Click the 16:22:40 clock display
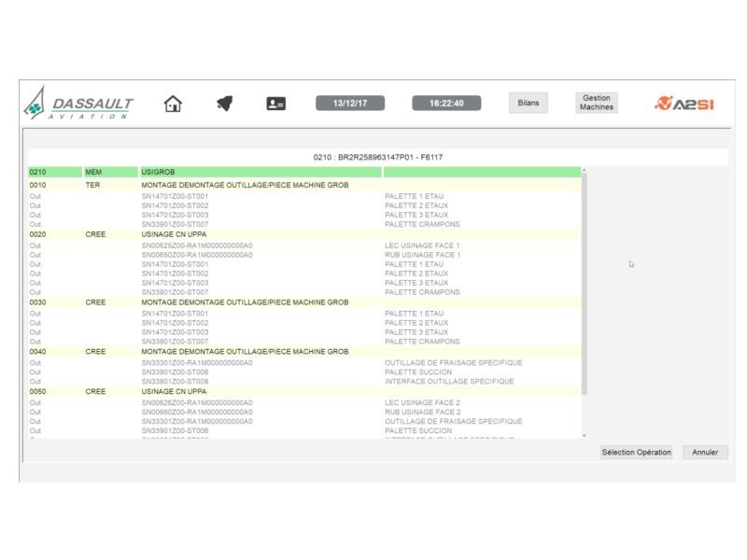 coord(446,104)
